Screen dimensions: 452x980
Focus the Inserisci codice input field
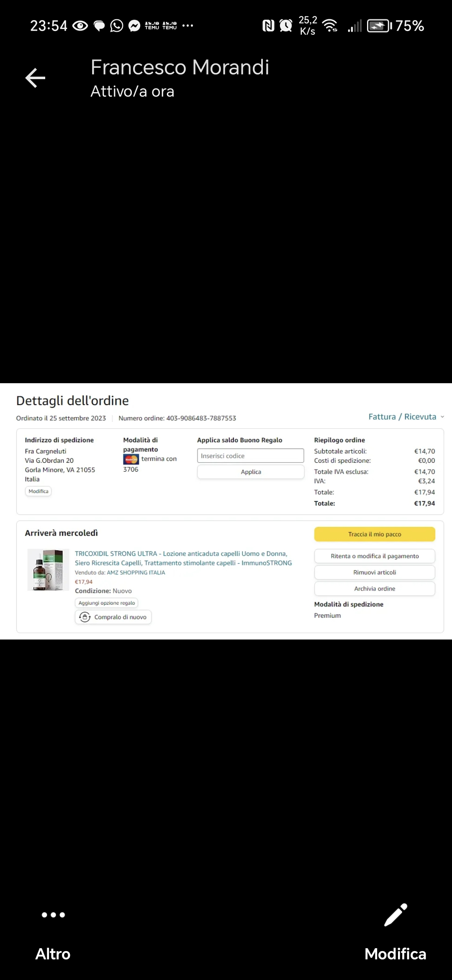(x=250, y=456)
